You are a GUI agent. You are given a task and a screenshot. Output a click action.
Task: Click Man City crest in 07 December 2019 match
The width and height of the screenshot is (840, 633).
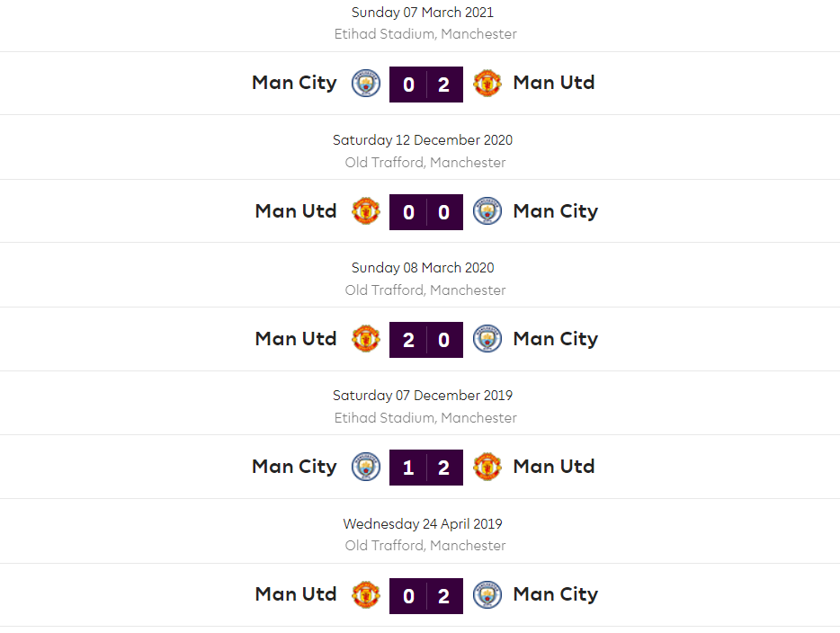pos(365,467)
